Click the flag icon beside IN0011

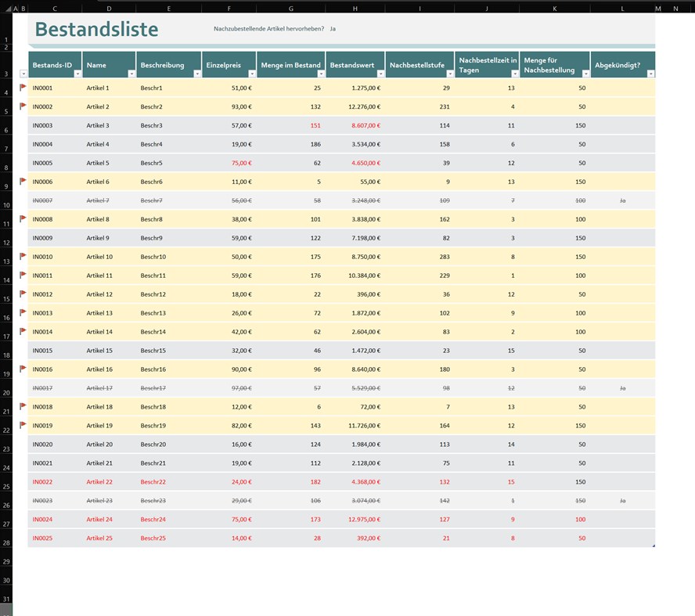pyautogui.click(x=23, y=275)
